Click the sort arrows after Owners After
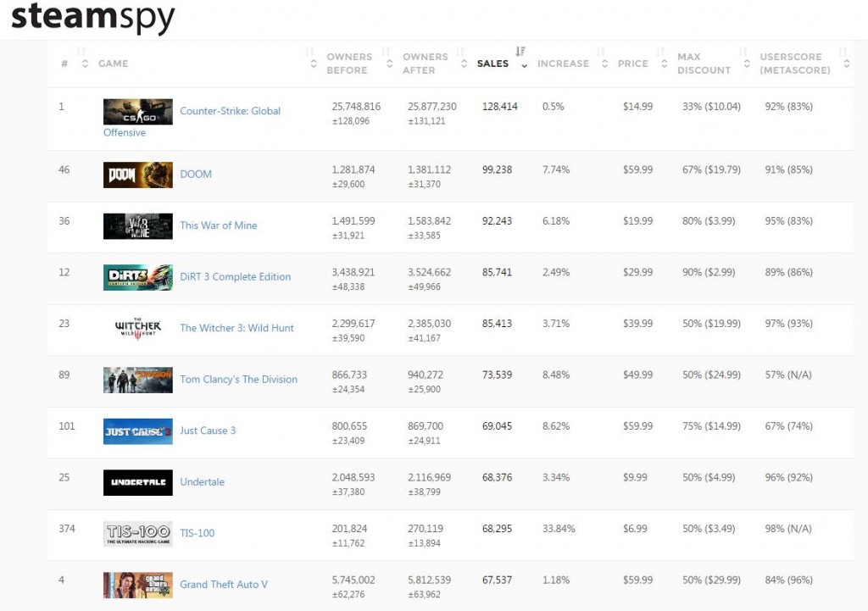868x611 pixels. pos(464,64)
